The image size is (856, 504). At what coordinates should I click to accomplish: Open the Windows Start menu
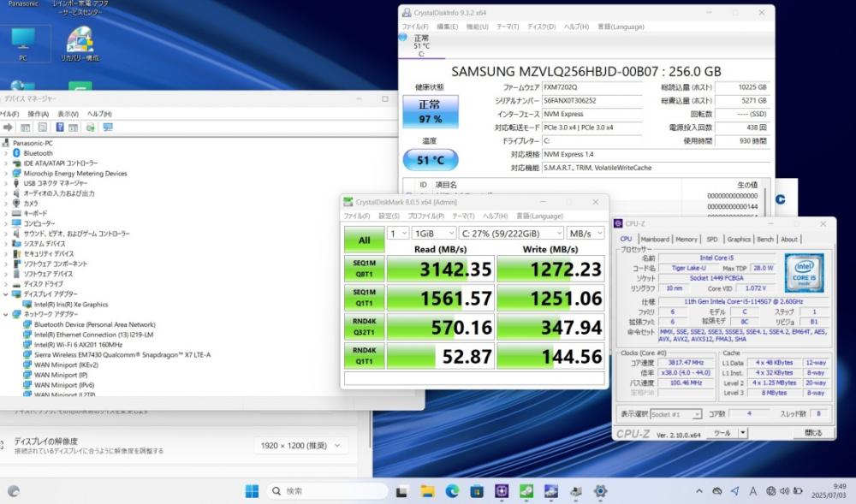[252, 491]
